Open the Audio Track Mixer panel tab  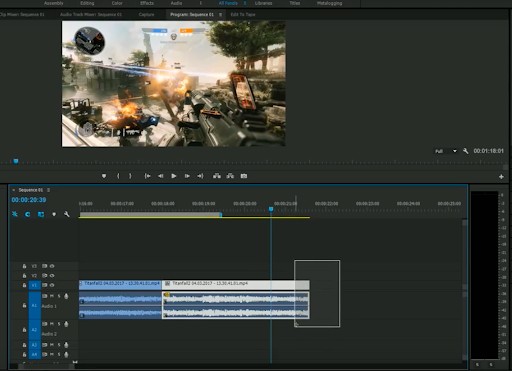click(91, 15)
